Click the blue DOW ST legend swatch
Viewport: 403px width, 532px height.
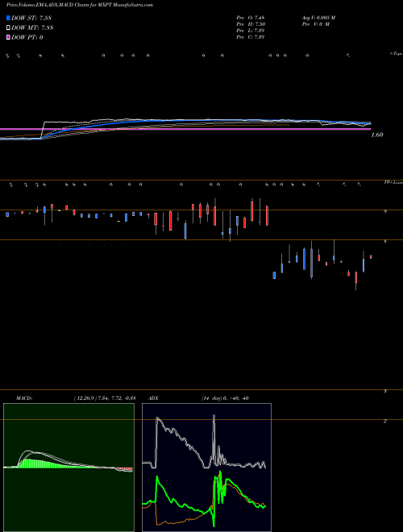click(x=8, y=19)
